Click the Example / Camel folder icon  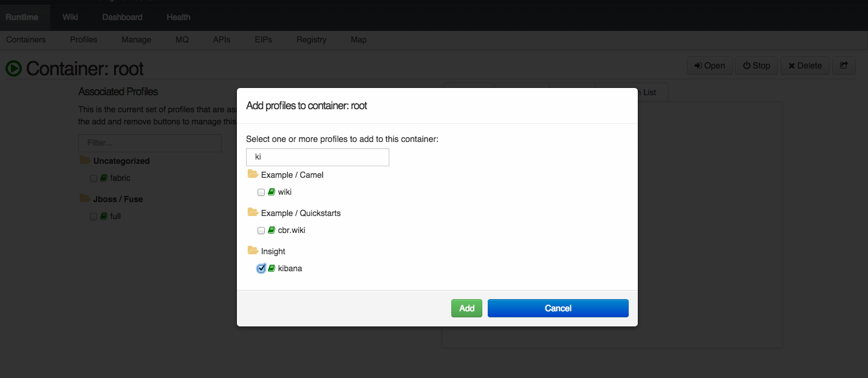pos(253,174)
